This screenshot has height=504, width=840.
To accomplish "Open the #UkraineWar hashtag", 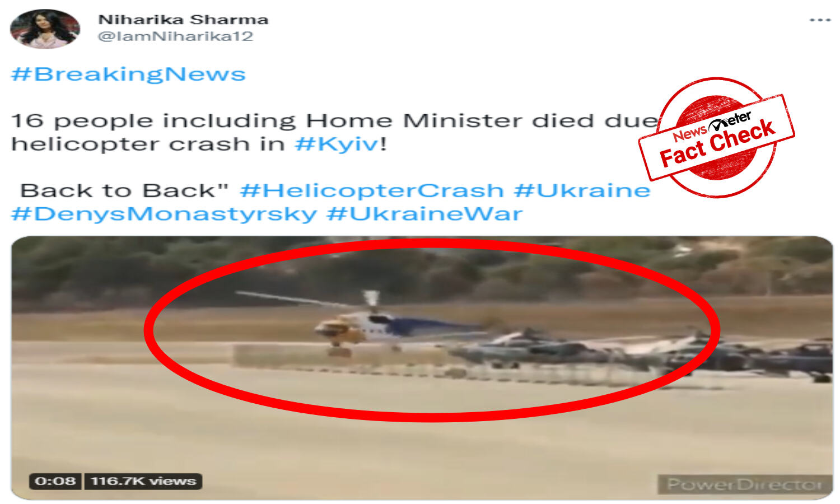I will 425,214.
